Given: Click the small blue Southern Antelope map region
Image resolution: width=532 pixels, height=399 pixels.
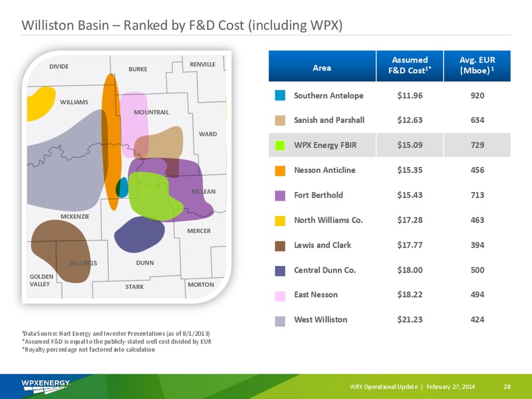Looking at the screenshot, I should pyautogui.click(x=123, y=188).
